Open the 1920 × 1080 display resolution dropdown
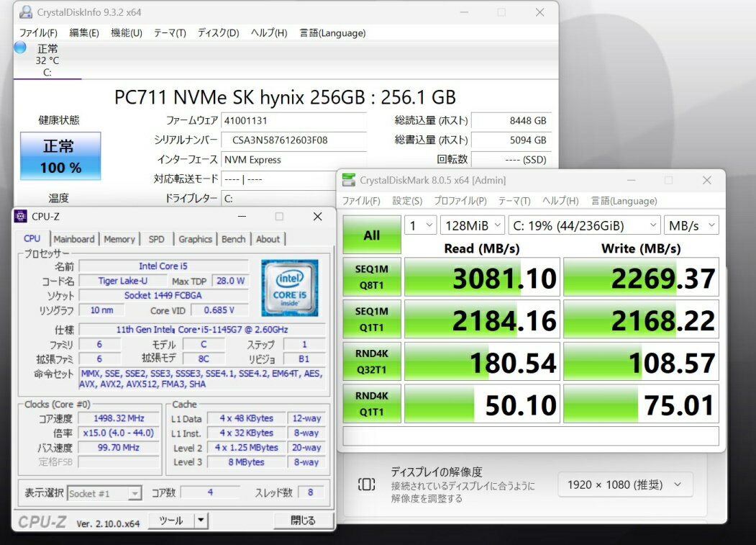Screen dimensions: 756x545 coord(625,485)
